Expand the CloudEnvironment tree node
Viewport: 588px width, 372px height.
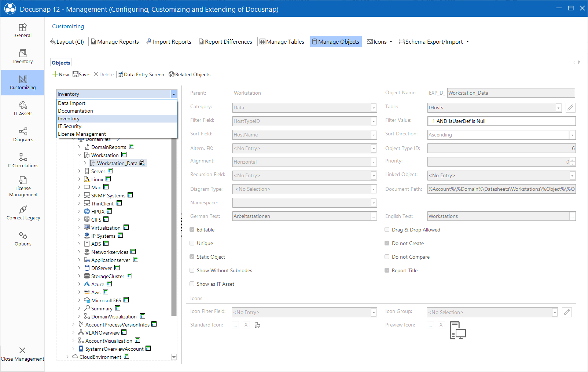tap(67, 357)
